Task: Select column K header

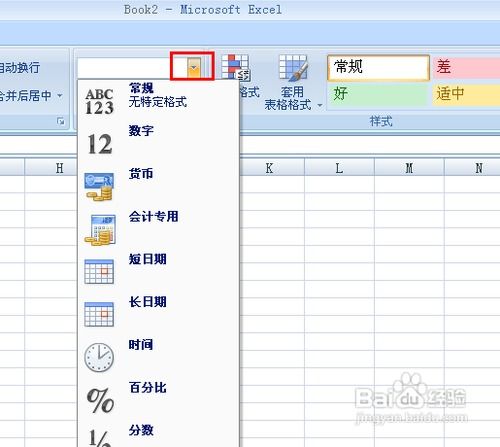Action: pos(271,168)
